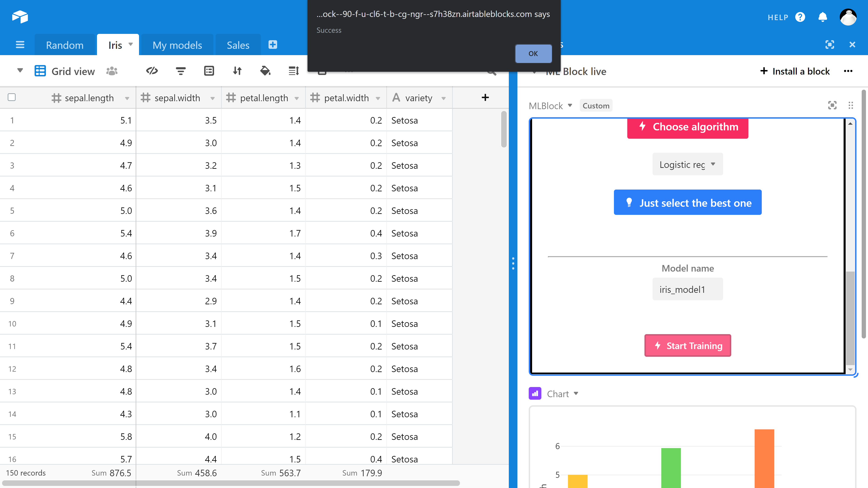868x488 pixels.
Task: Click the Model name input field
Action: coord(687,289)
